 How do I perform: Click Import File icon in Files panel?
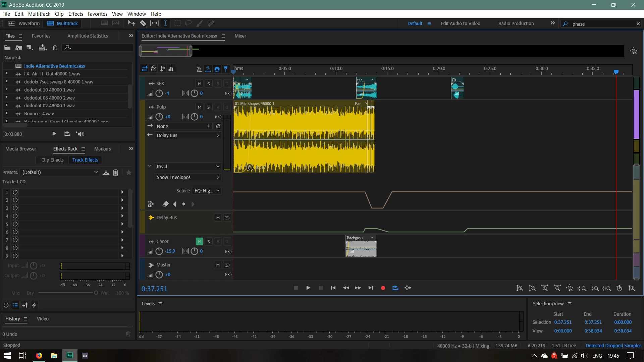(x=19, y=48)
